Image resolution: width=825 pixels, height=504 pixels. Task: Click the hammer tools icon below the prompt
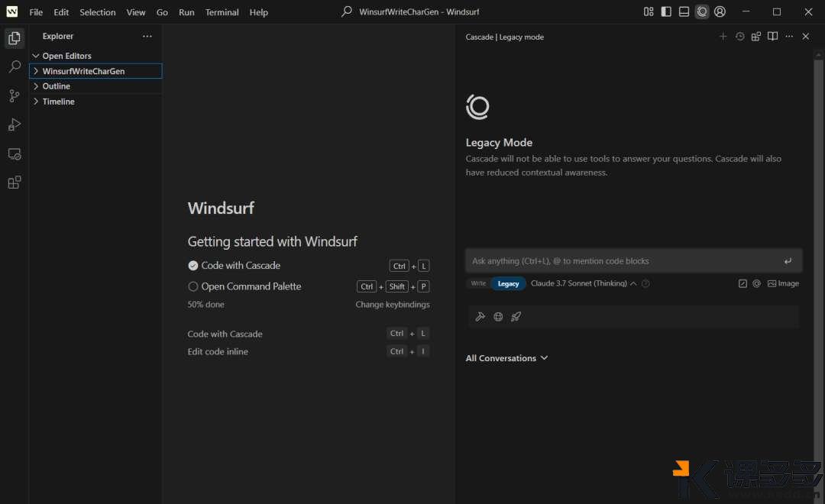coord(480,317)
